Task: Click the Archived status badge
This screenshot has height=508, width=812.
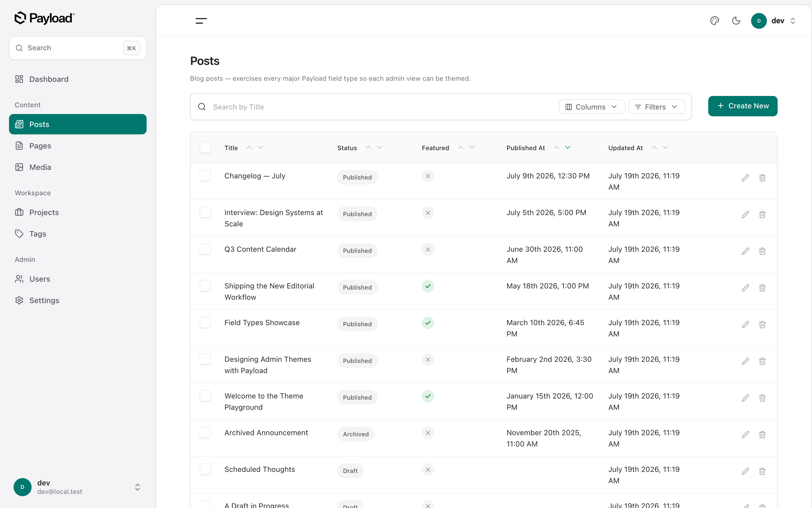Action: [x=356, y=434]
